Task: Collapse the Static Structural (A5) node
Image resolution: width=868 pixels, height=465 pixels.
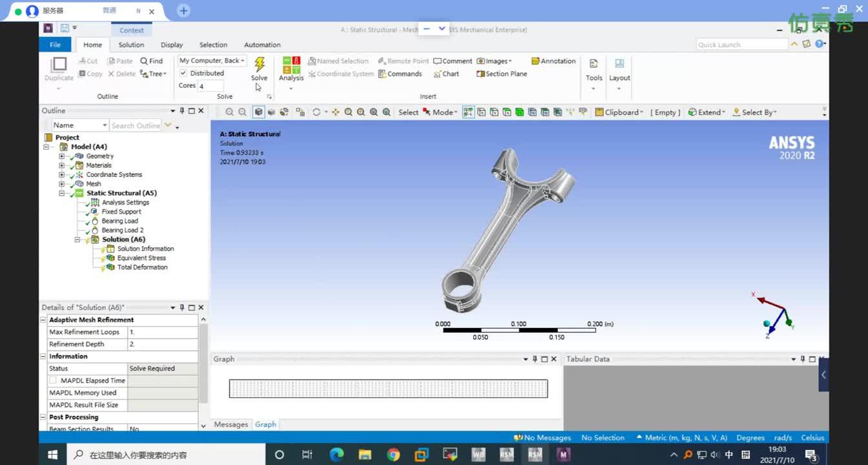Action: point(62,193)
